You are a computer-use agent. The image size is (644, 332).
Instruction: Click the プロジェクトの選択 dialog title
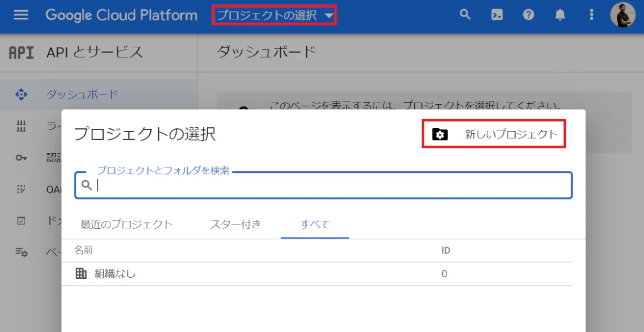[x=145, y=134]
